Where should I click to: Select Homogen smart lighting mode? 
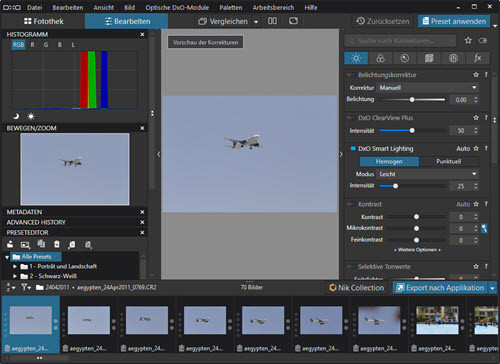[389, 161]
